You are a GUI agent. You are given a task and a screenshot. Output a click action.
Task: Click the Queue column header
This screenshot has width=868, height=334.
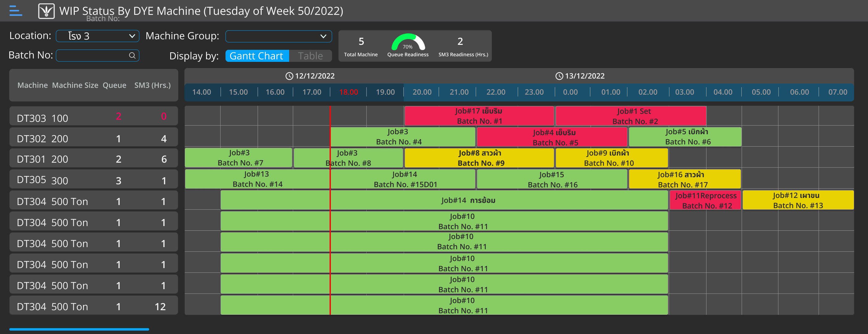click(115, 85)
